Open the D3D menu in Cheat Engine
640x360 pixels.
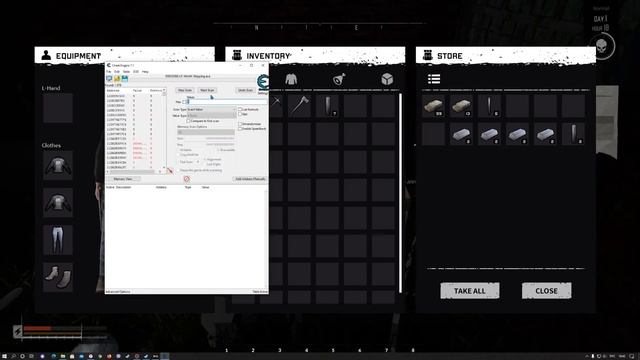[136, 71]
